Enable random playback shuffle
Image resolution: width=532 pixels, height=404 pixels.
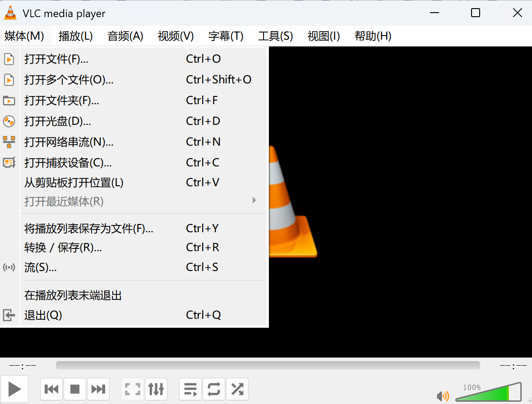[237, 389]
